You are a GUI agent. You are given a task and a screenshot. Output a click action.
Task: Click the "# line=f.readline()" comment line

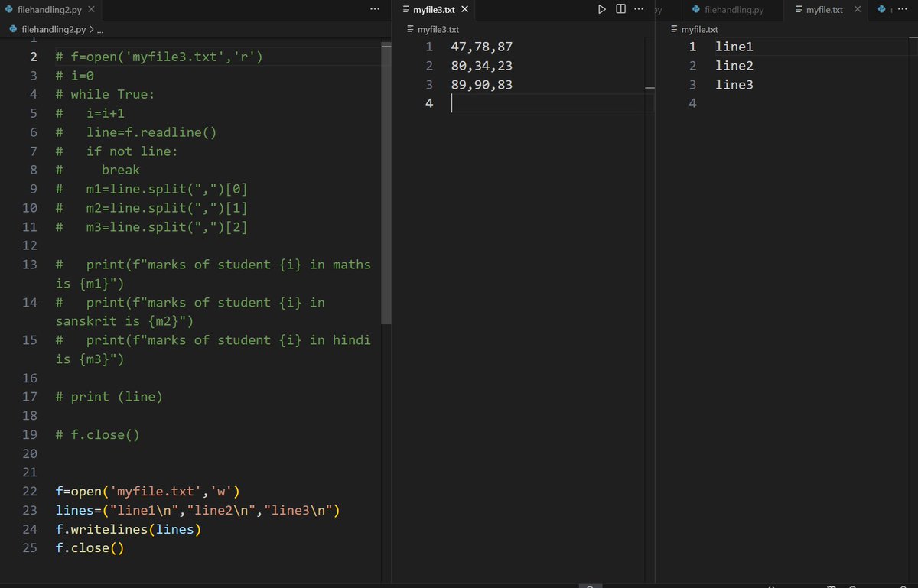tap(136, 132)
